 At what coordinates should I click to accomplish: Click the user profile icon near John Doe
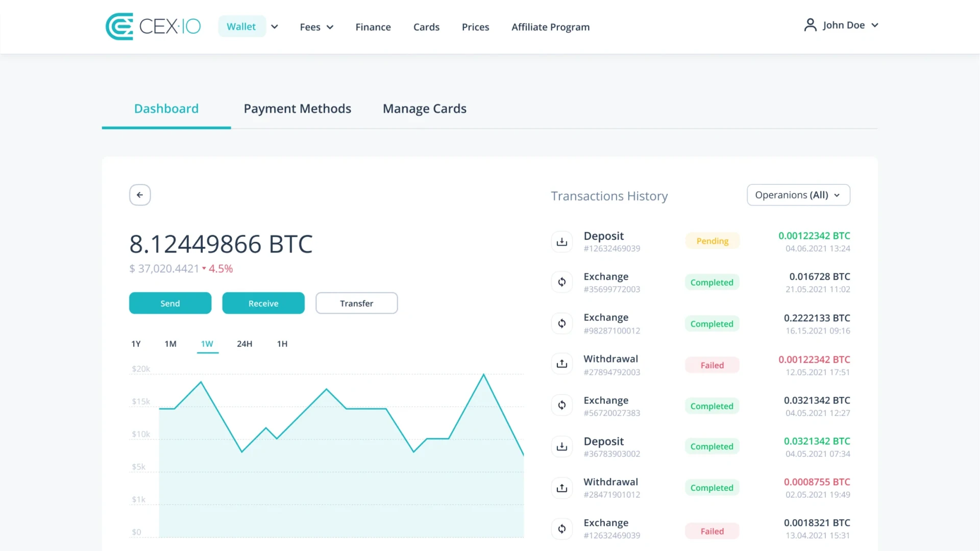point(810,24)
